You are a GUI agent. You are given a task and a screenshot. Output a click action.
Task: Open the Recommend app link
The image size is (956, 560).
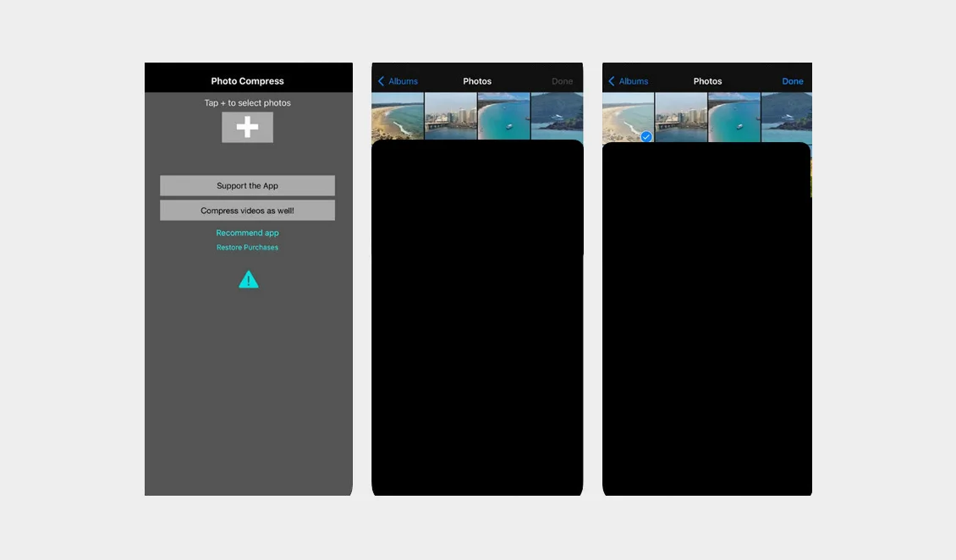[x=247, y=233]
